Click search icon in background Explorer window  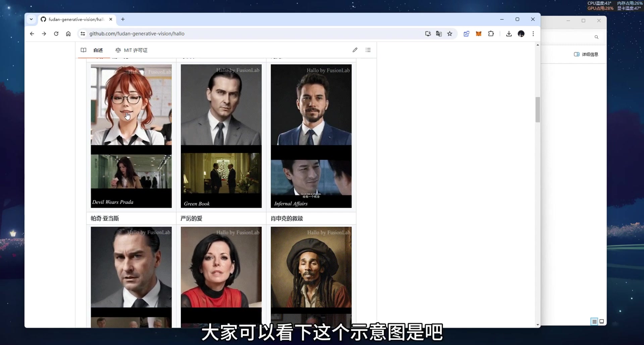point(596,37)
